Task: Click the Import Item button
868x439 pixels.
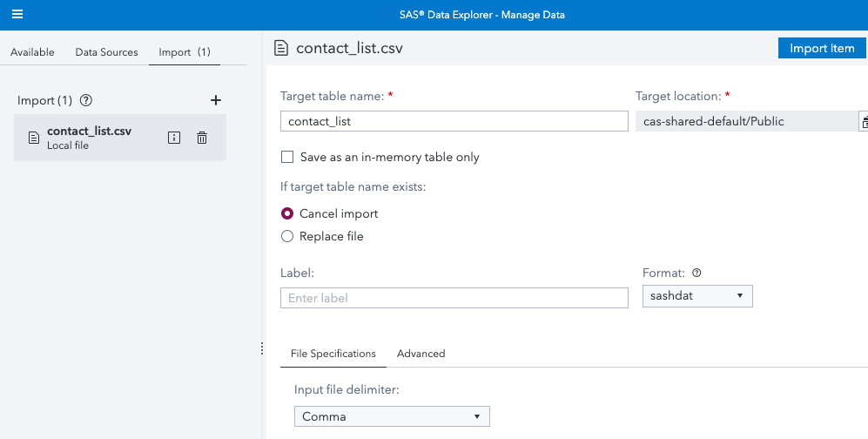Action: [821, 49]
